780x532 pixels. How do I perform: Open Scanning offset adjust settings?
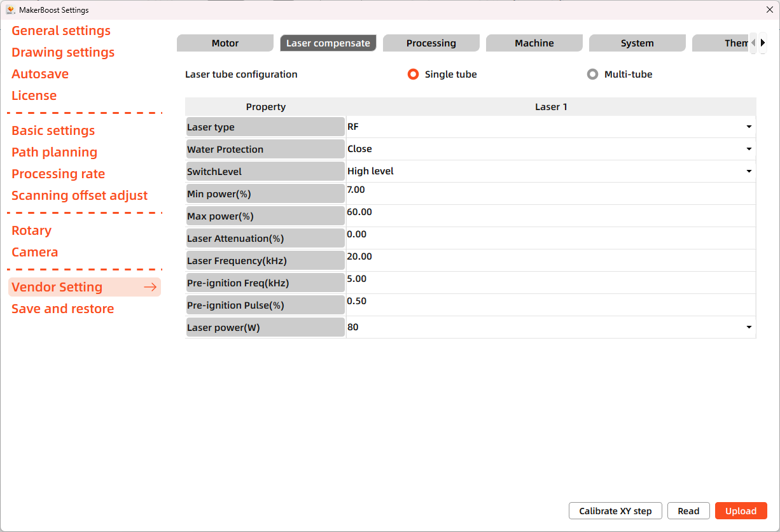80,195
